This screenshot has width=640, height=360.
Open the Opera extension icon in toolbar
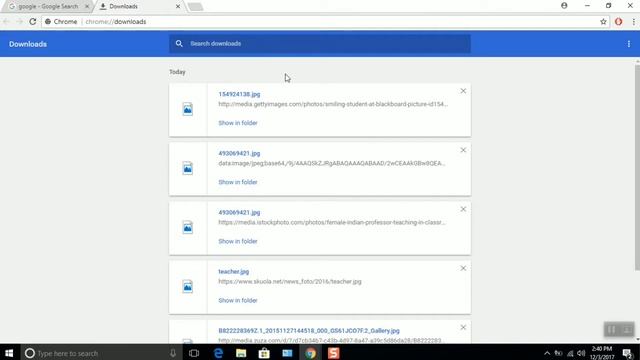pos(618,22)
